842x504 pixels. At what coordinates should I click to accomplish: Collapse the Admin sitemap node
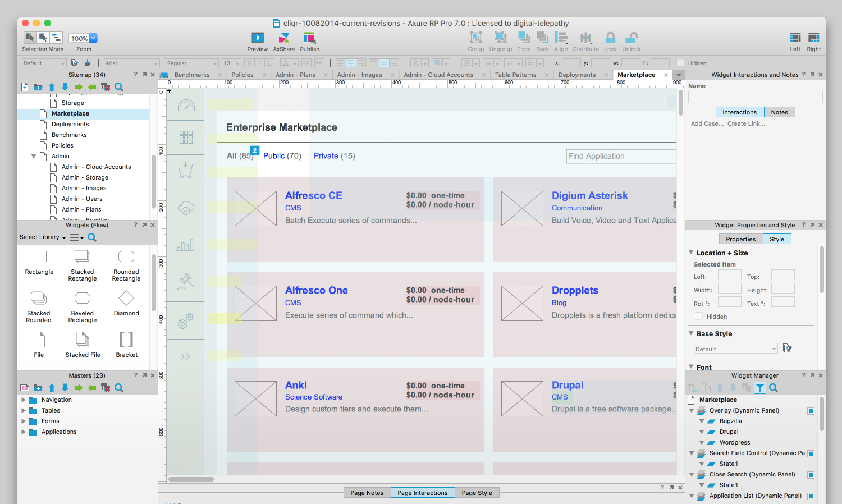[x=34, y=157]
